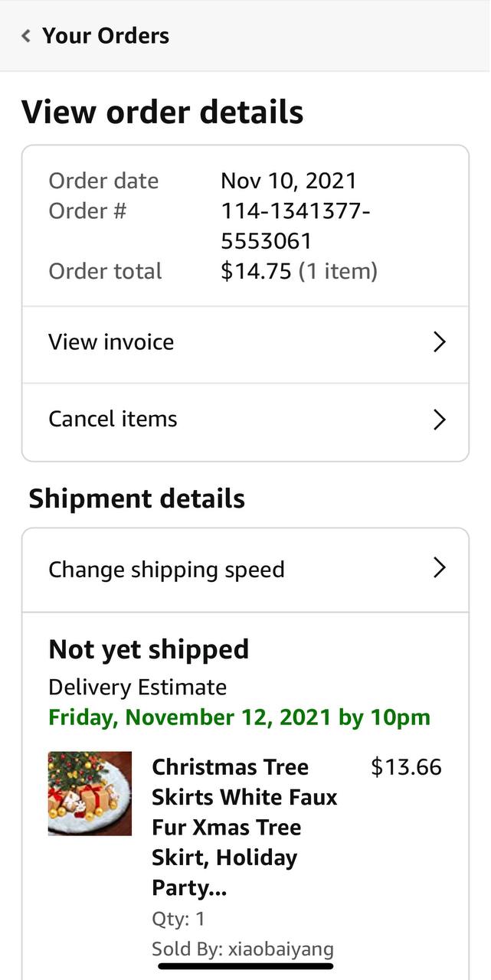
Task: Tap the View order details heading
Action: point(162,112)
